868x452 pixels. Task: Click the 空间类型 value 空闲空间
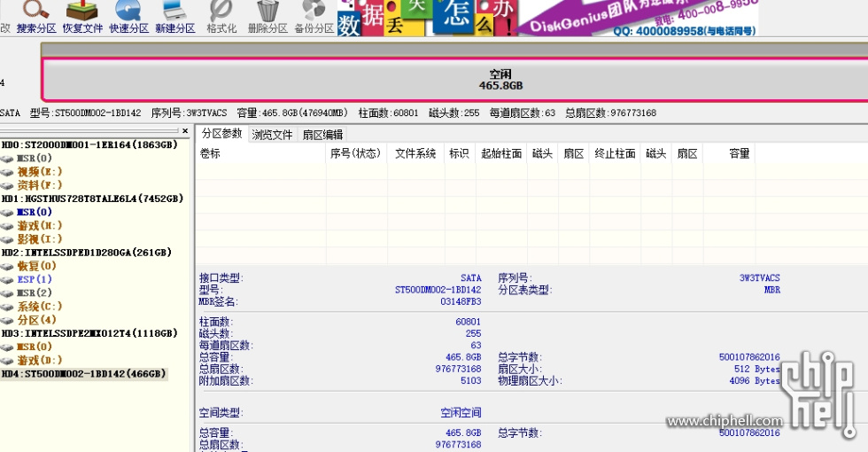pyautogui.click(x=461, y=413)
